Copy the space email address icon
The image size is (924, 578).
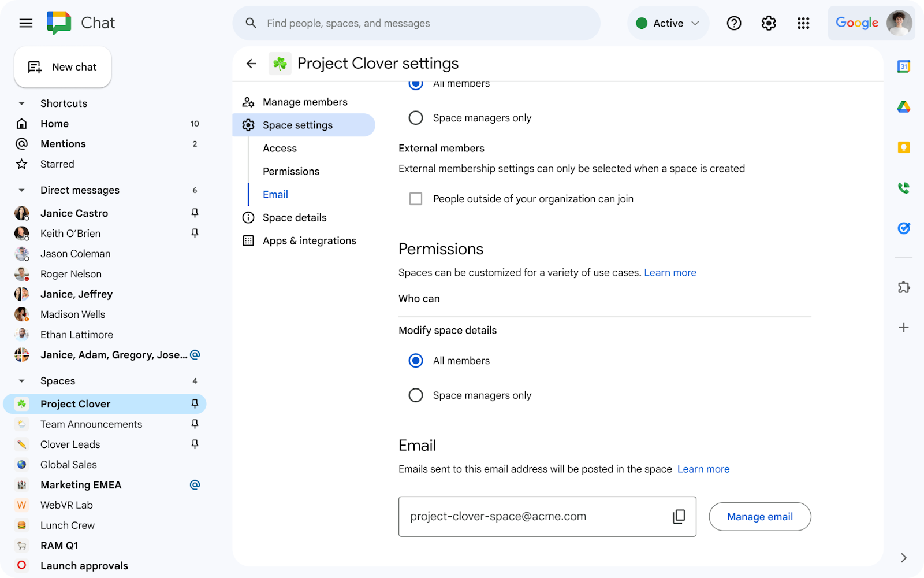coord(679,517)
